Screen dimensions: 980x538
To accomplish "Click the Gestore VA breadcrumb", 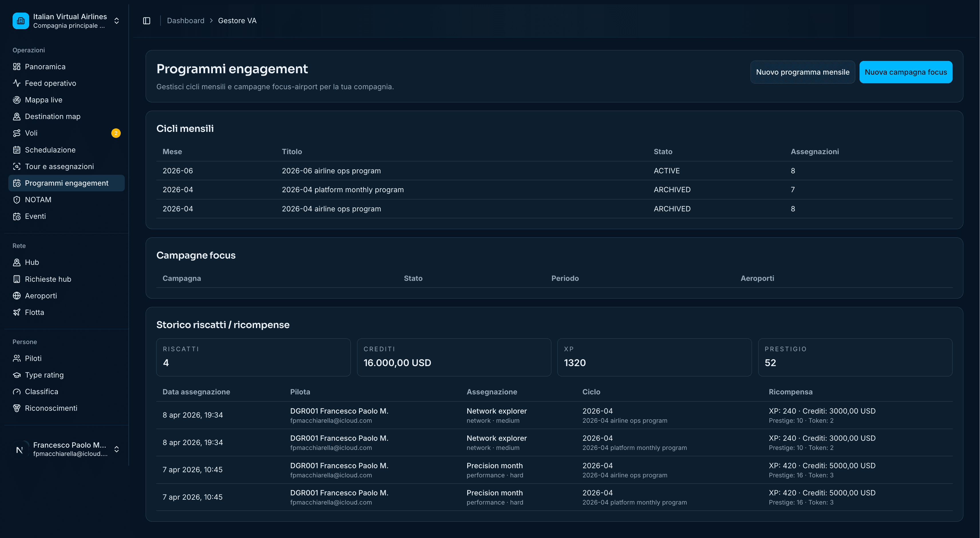I will tap(237, 21).
